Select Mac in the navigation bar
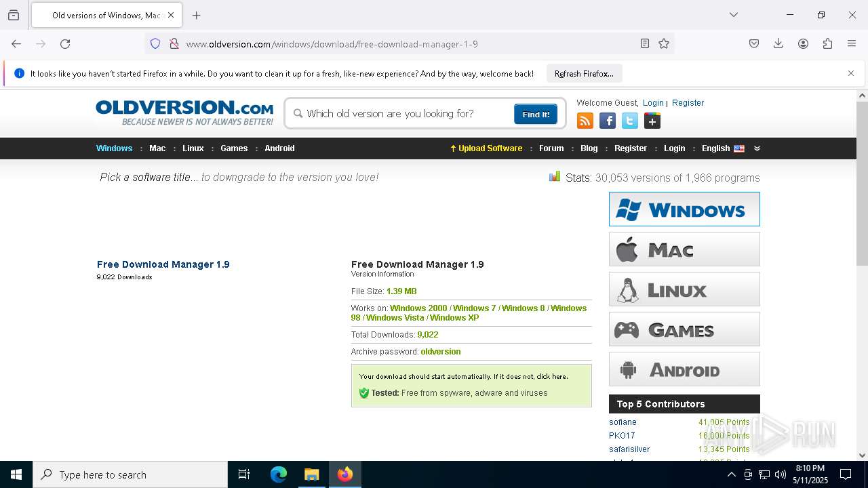This screenshot has height=488, width=868. 157,148
